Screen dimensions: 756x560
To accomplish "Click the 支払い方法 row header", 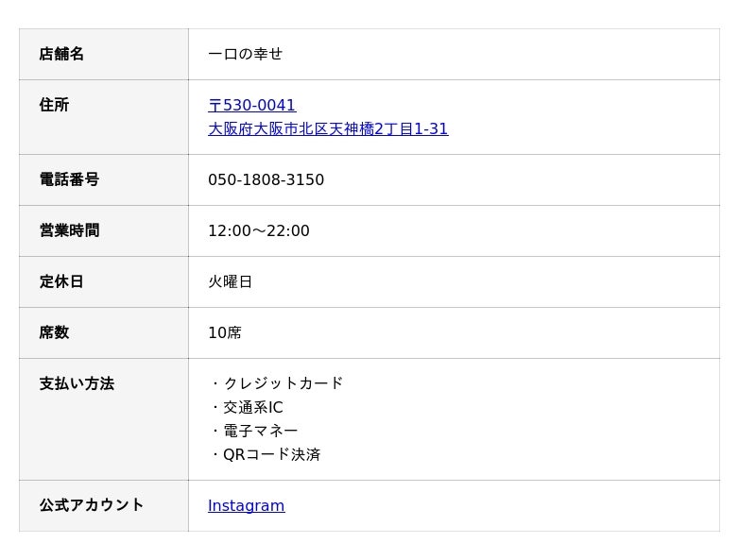I will [x=77, y=384].
